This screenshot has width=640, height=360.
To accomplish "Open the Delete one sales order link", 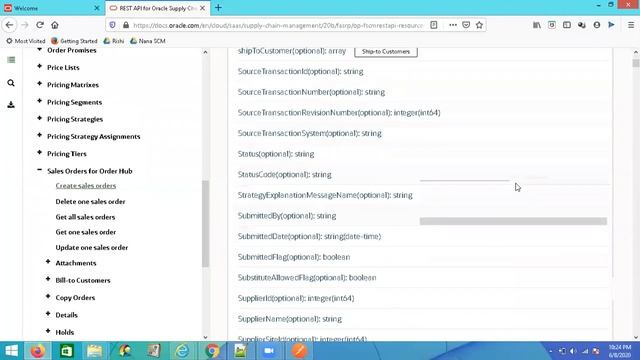I will [90, 202].
